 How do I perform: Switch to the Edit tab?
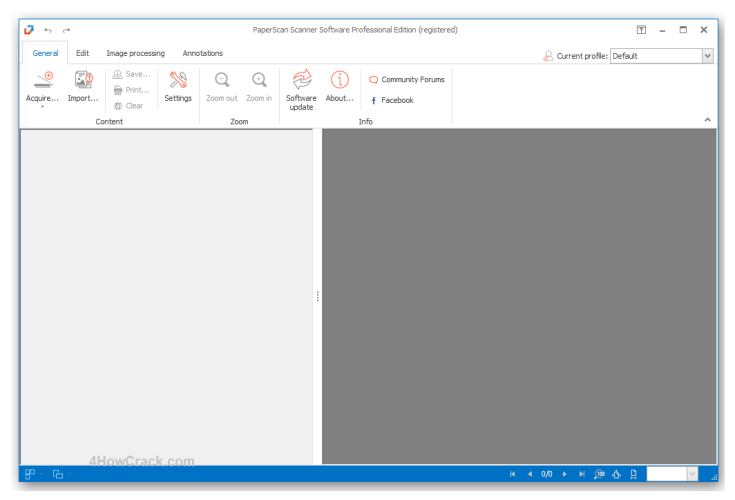(82, 53)
